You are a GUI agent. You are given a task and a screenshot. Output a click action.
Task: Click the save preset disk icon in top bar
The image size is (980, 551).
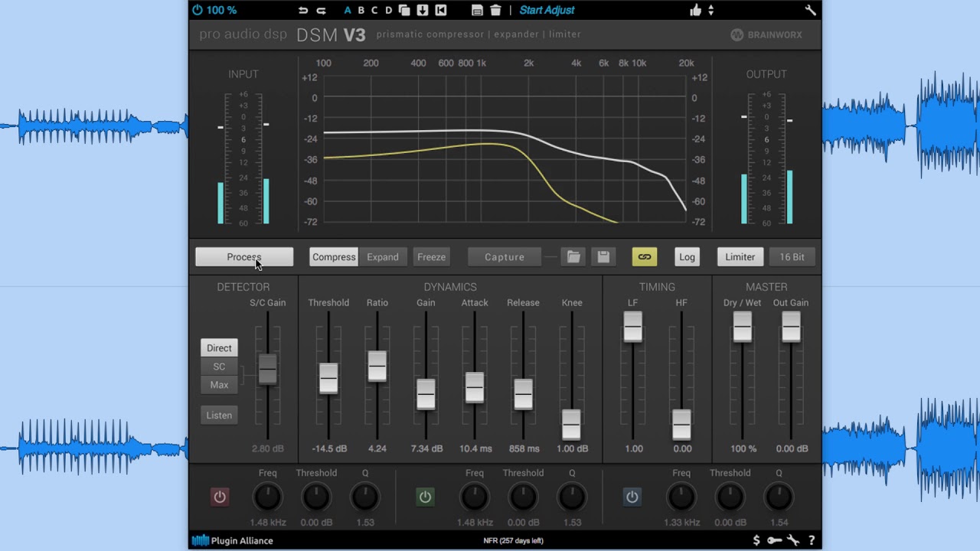coord(477,10)
